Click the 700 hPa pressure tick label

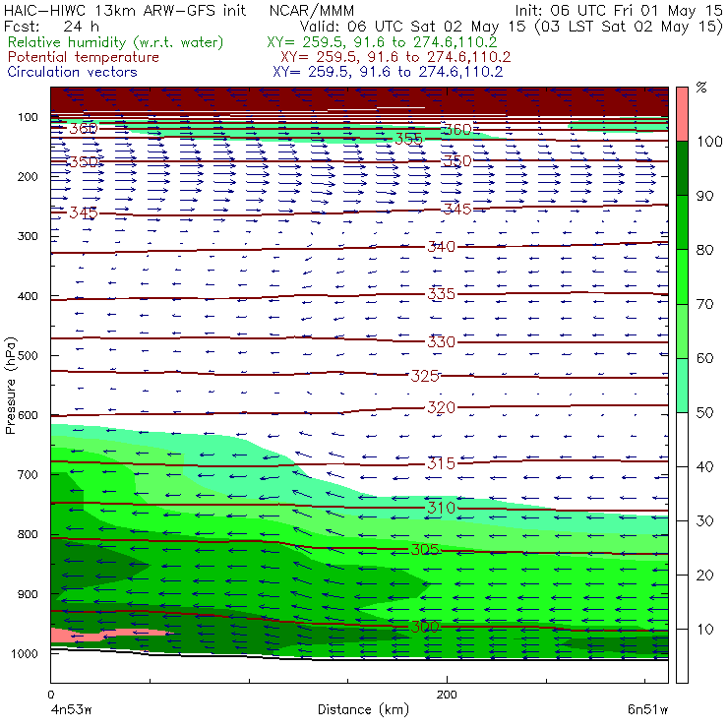coord(28,475)
